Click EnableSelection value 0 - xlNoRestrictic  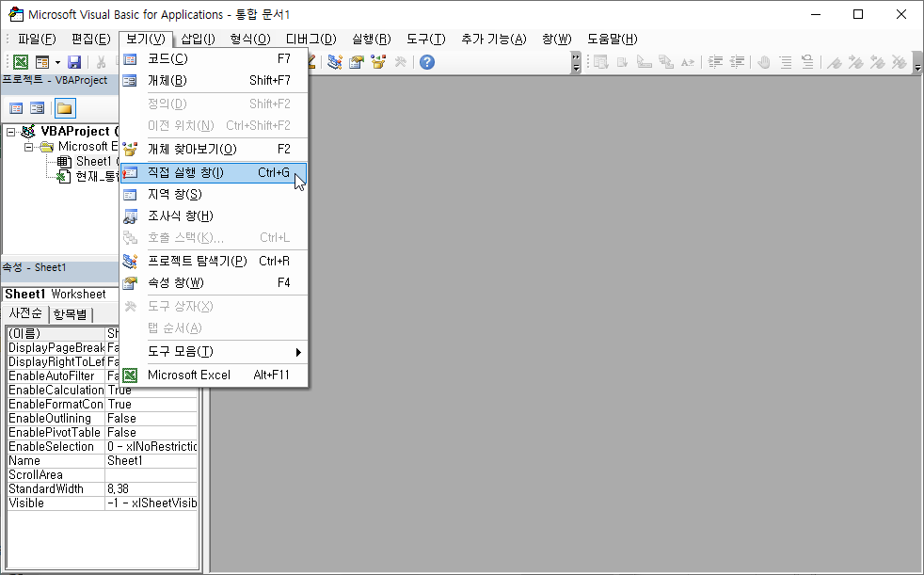(151, 447)
